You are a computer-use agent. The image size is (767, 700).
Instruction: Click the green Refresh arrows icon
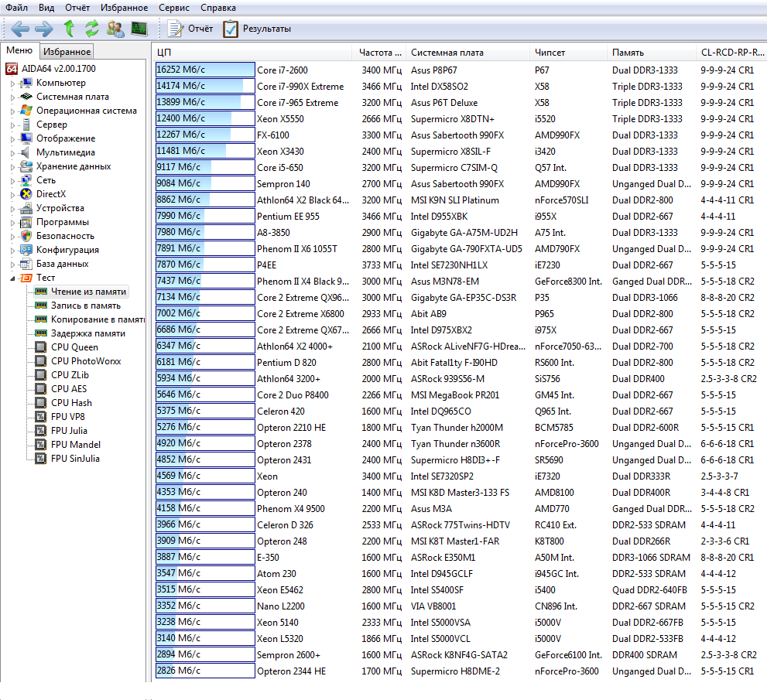click(91, 29)
